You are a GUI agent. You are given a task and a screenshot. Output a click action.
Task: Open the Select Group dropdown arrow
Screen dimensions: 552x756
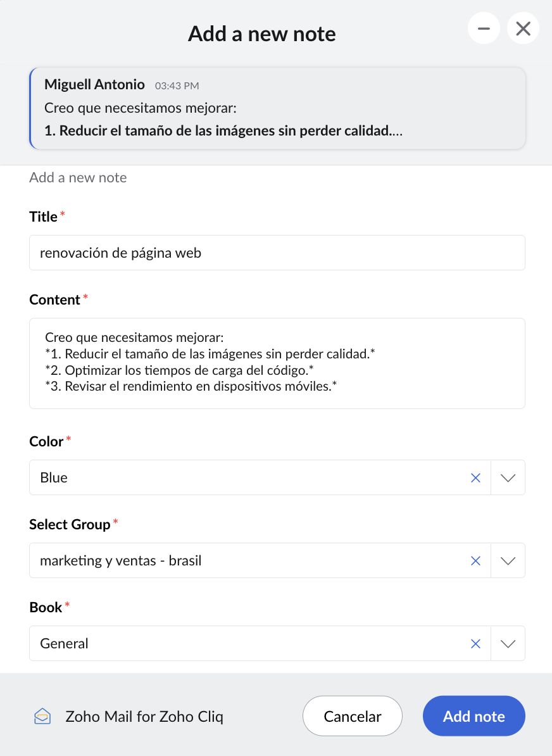pos(508,561)
